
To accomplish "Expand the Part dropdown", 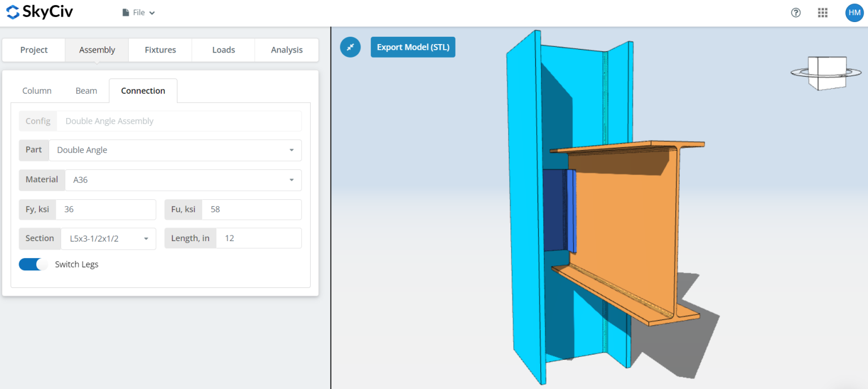I will point(175,150).
